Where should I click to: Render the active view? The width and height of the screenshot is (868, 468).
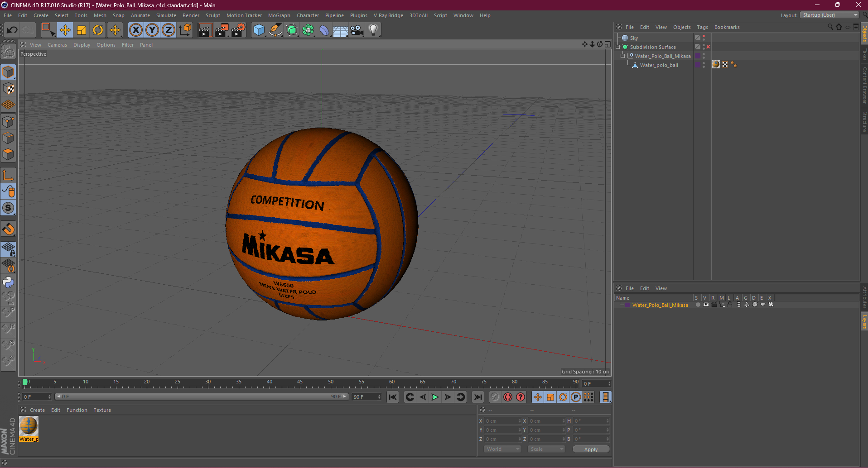pos(205,30)
